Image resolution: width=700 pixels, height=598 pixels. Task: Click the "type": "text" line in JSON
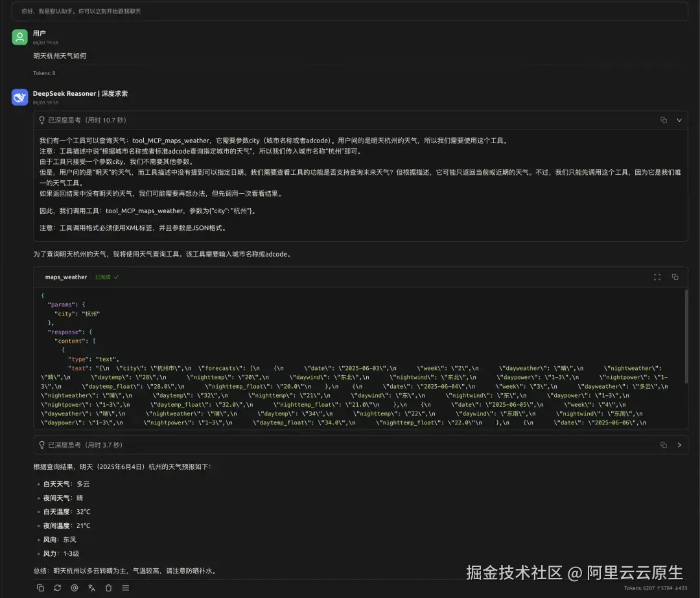93,359
